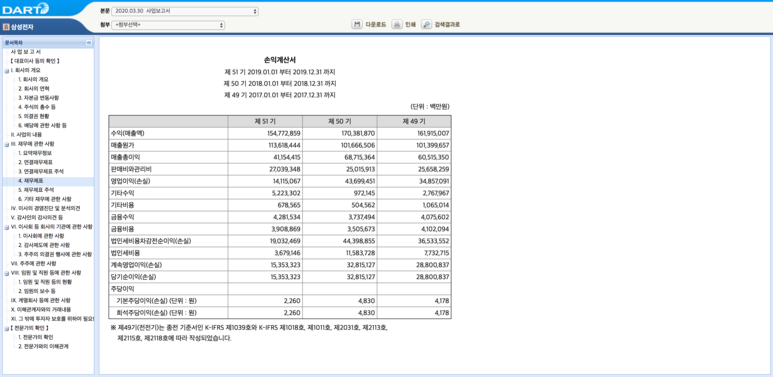Select '2. 감사제도에 관한 사항'
The image size is (773, 377).
(43, 245)
